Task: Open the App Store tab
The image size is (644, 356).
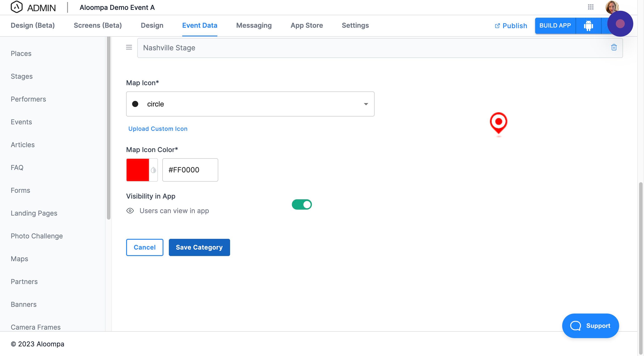Action: pos(307,25)
